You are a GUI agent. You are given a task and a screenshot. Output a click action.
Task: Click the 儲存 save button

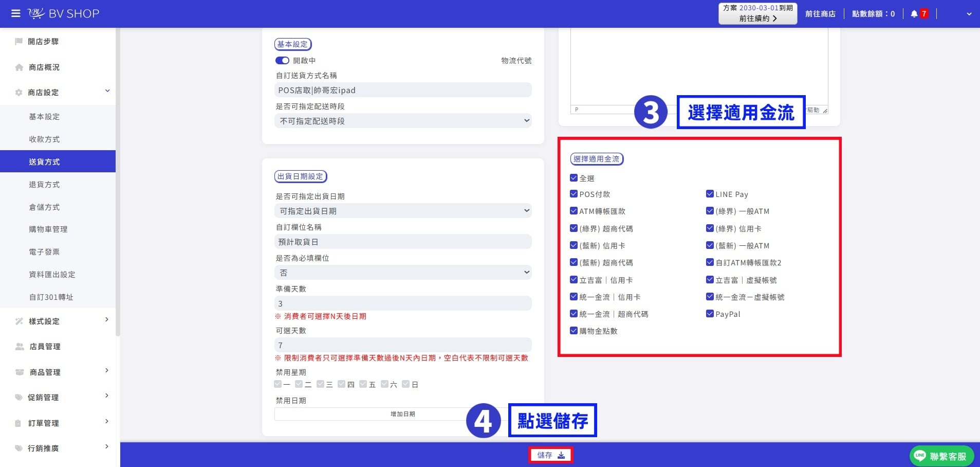(550, 455)
